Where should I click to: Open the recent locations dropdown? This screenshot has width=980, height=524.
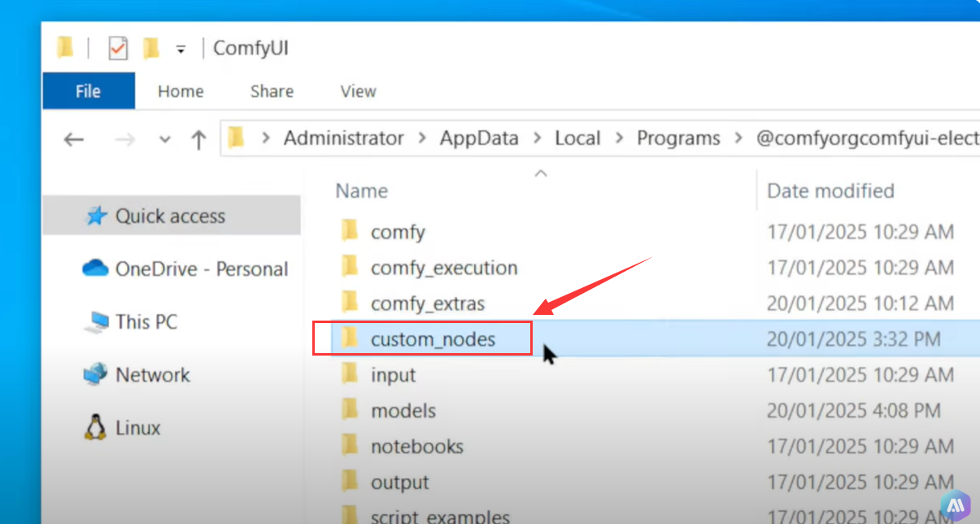pyautogui.click(x=165, y=140)
